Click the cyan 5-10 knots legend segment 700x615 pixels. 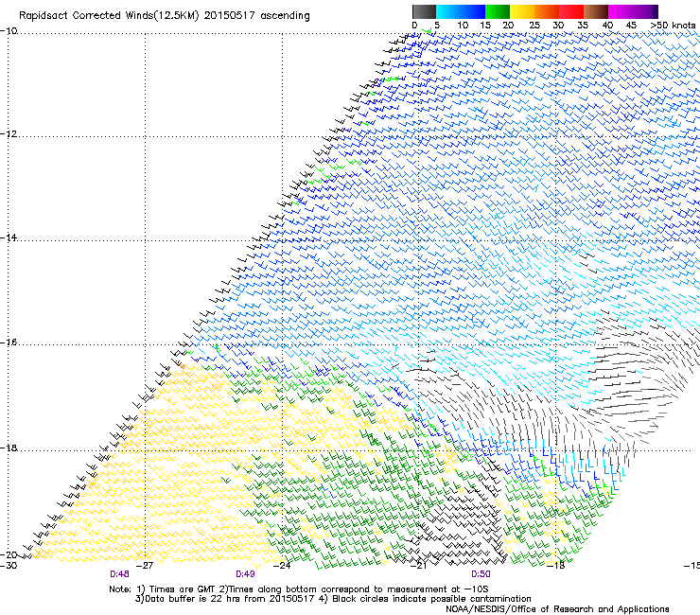448,11
